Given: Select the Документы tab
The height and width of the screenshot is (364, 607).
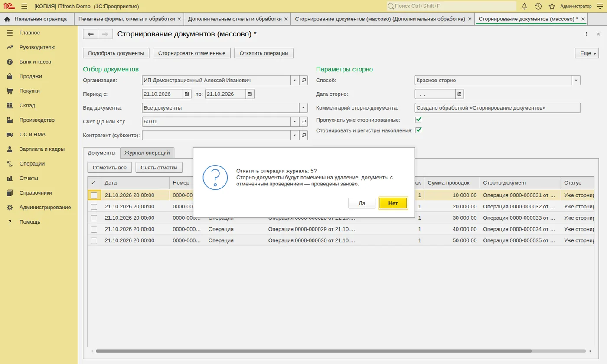Looking at the screenshot, I should (x=101, y=153).
